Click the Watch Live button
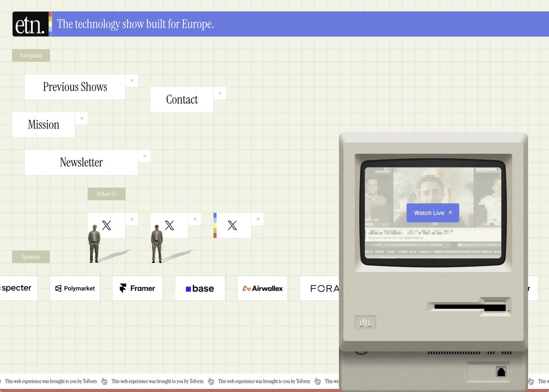The height and width of the screenshot is (392, 549). 433,213
